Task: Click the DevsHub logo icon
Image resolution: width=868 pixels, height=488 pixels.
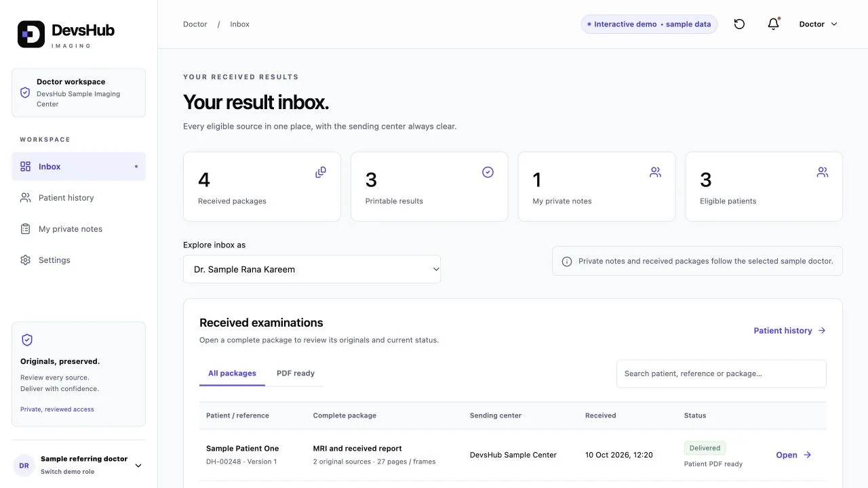Action: [x=31, y=34]
